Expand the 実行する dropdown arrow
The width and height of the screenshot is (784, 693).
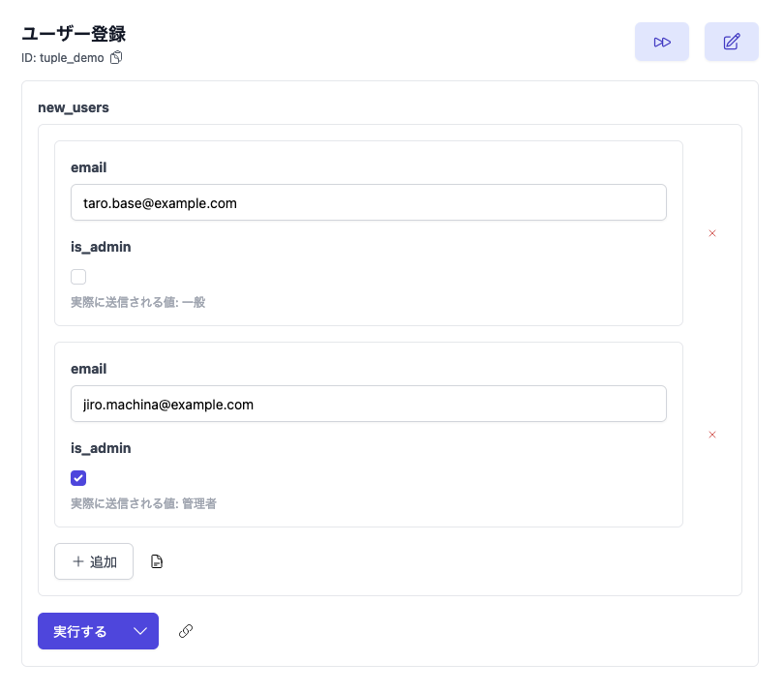point(140,631)
